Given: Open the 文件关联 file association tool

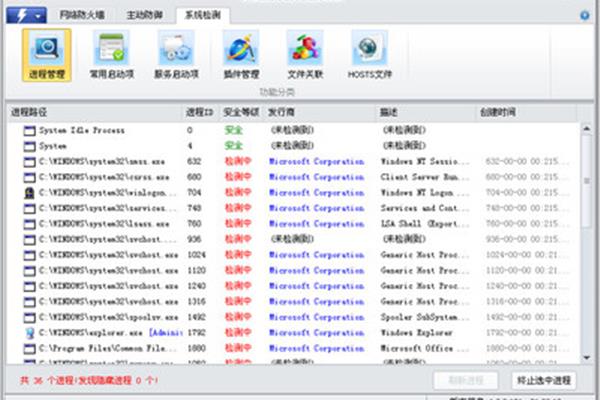Looking at the screenshot, I should pos(305,55).
